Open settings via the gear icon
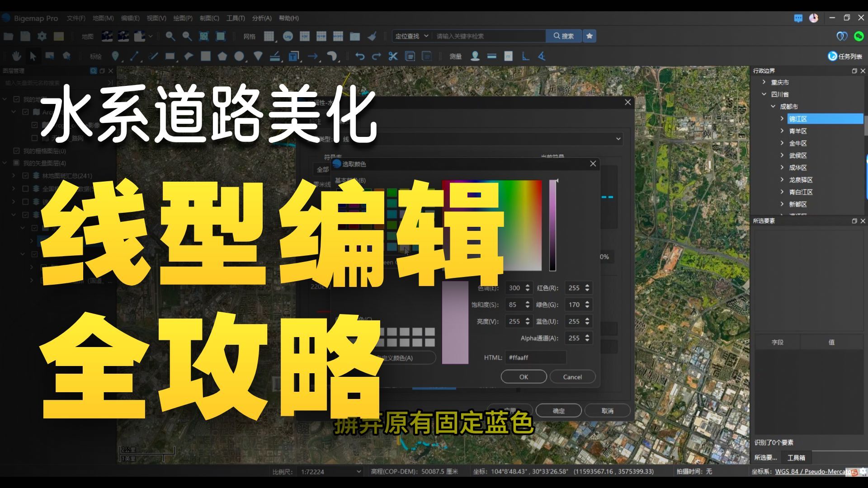This screenshot has height=488, width=868. 42,36
